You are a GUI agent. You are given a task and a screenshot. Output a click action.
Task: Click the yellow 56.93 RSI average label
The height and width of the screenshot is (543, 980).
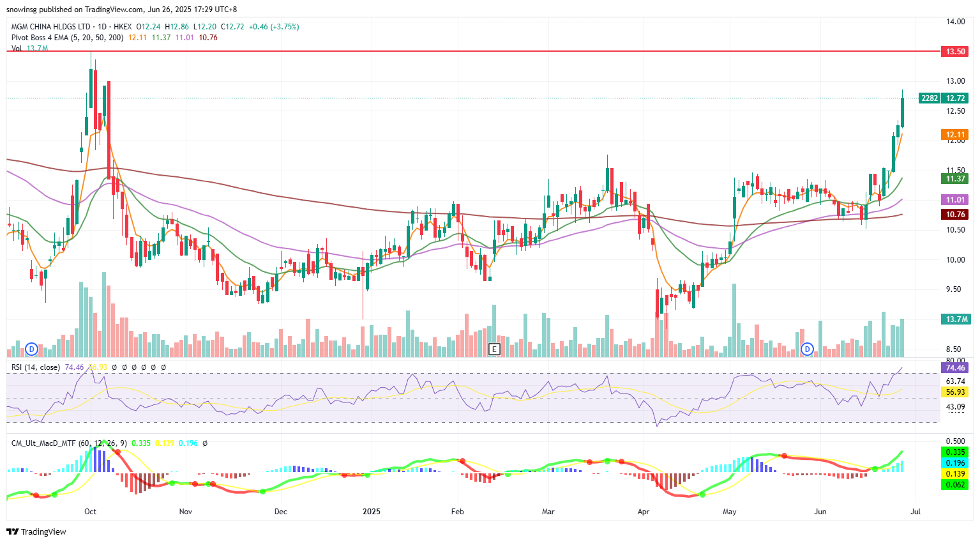click(x=955, y=392)
